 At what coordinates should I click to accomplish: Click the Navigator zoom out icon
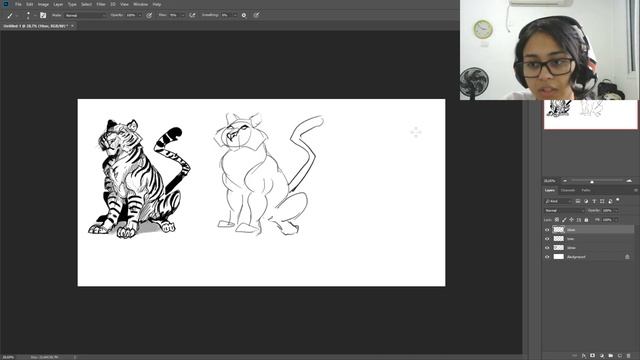[x=565, y=181]
